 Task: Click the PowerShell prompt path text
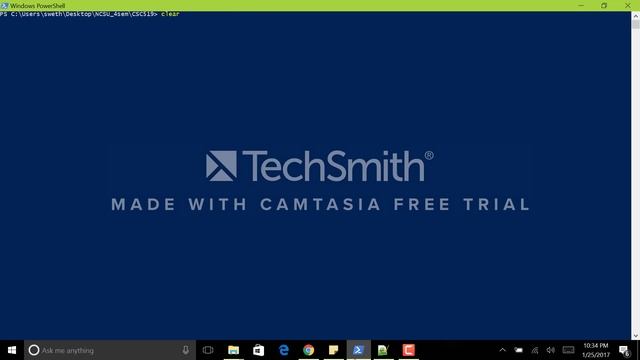(x=79, y=14)
